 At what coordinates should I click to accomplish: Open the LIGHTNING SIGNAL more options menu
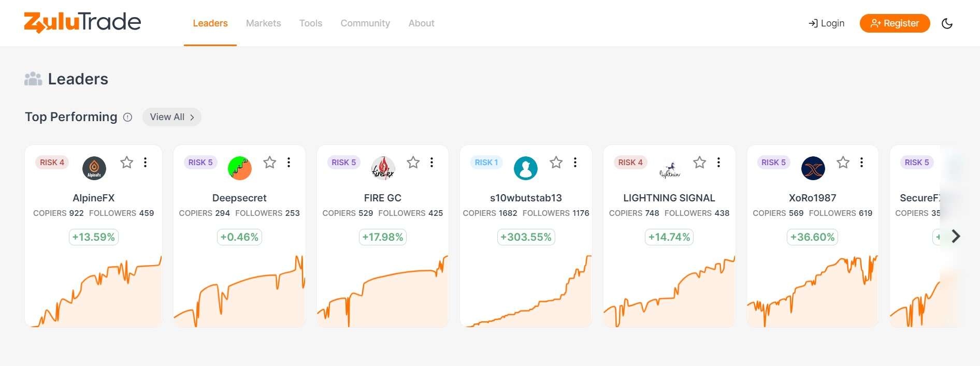coord(718,163)
